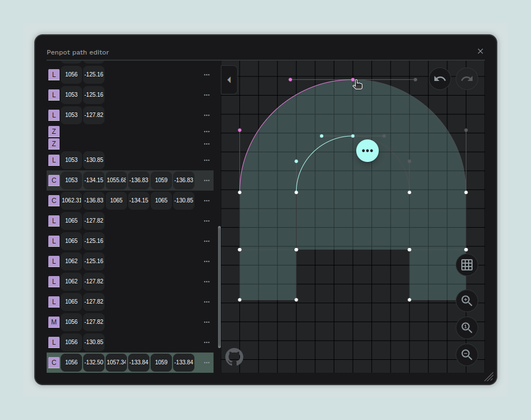Edit the 1062 field in the -125.16 row
This screenshot has width=531, height=420.
[x=71, y=261]
